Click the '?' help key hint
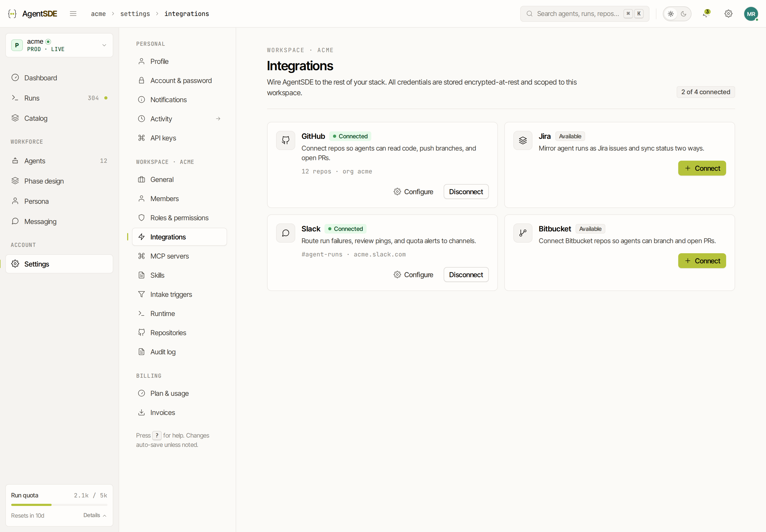The height and width of the screenshot is (532, 766). coord(157,436)
